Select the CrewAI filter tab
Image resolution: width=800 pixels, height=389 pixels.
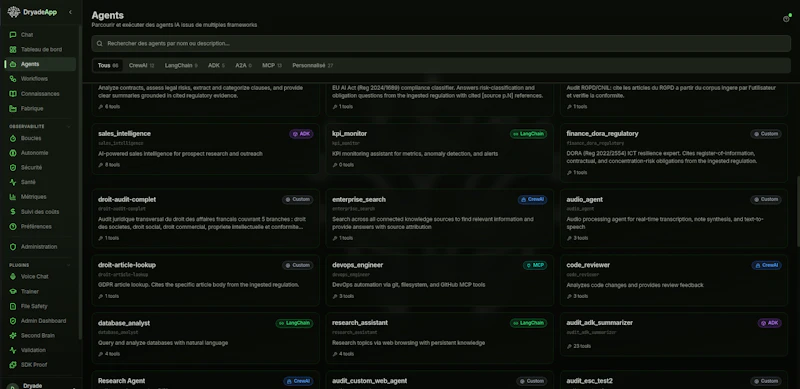coord(141,65)
